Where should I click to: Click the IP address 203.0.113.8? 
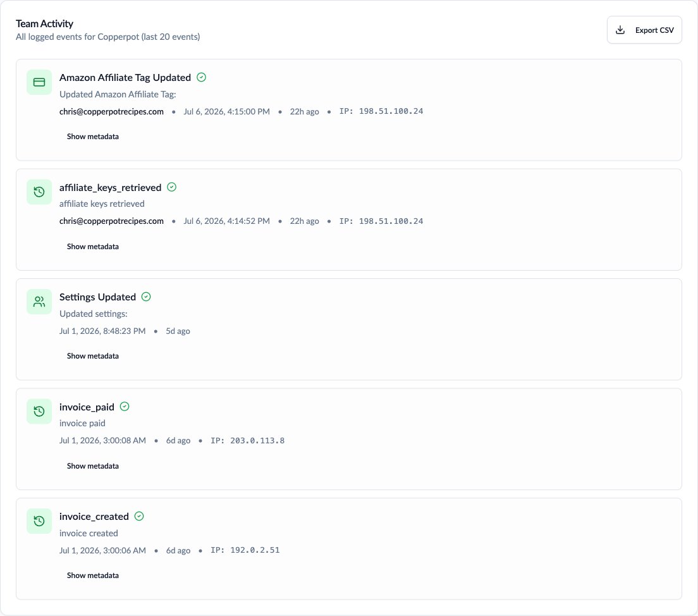click(x=247, y=441)
